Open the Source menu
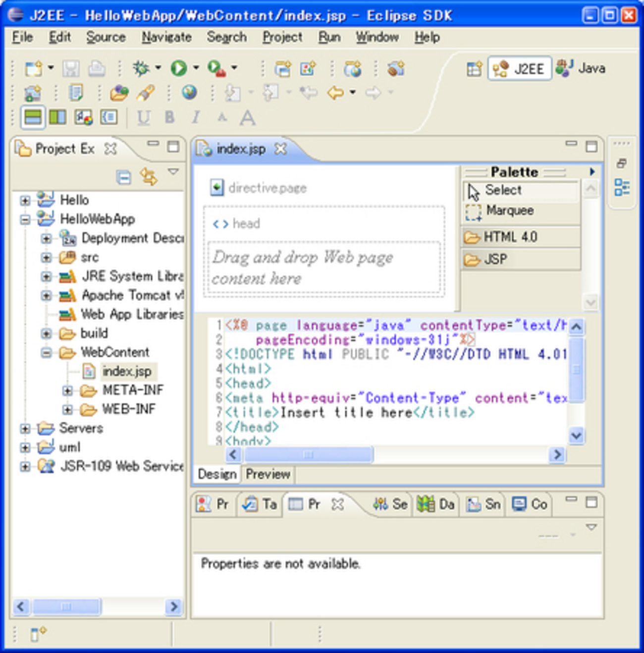644x653 pixels. coord(106,37)
